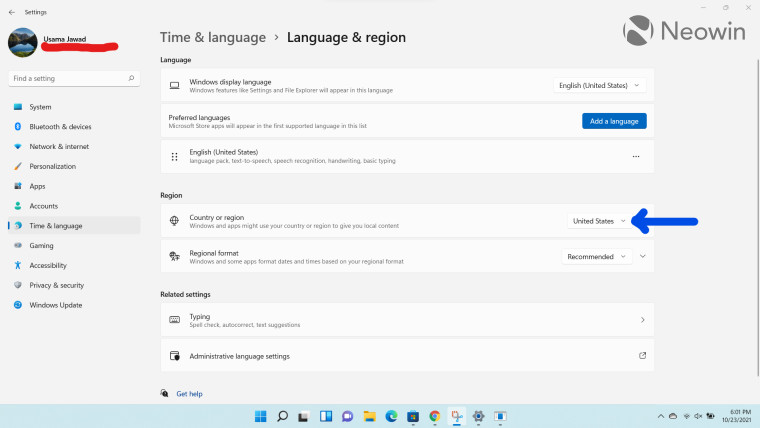Open Administrative language settings

[407, 356]
